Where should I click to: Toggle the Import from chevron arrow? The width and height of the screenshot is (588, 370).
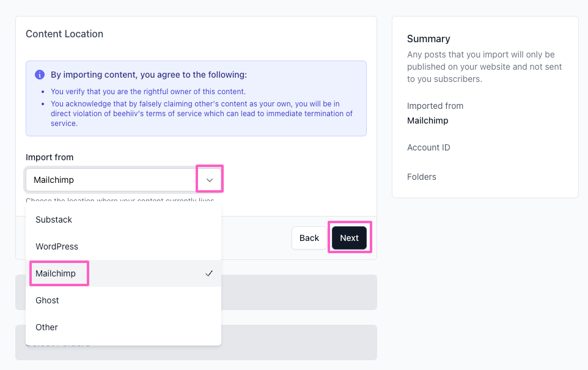pos(210,180)
